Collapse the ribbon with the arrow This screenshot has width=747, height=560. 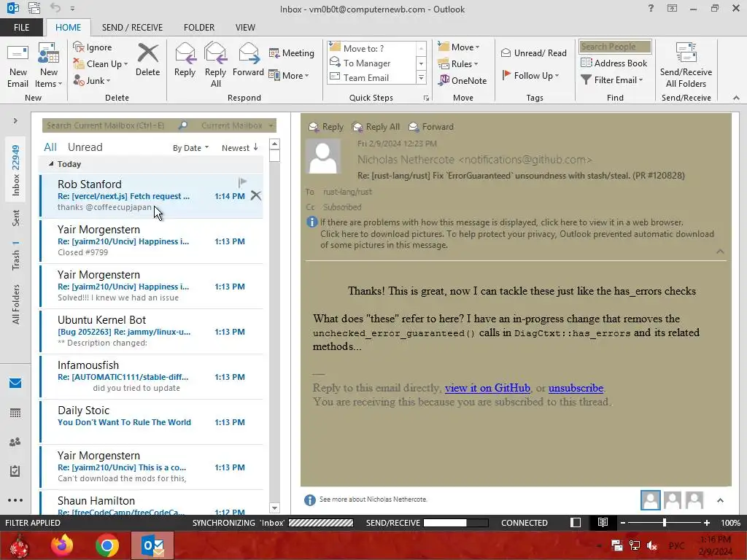click(736, 98)
